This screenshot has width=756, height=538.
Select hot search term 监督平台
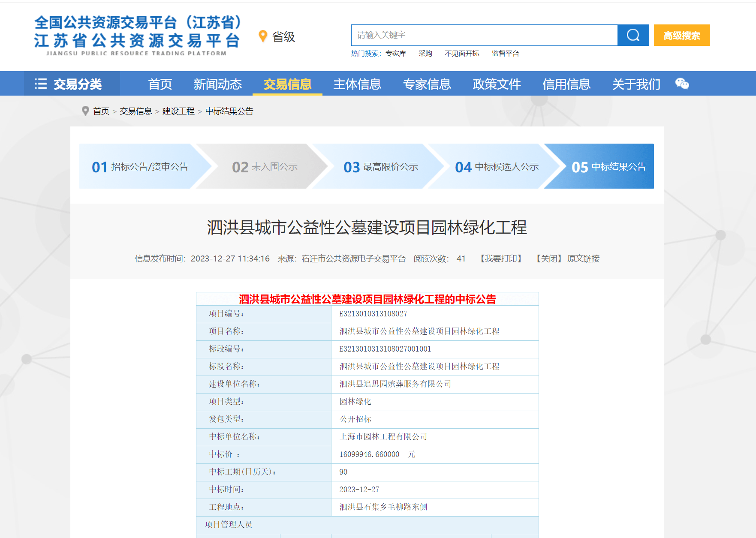[x=505, y=54]
